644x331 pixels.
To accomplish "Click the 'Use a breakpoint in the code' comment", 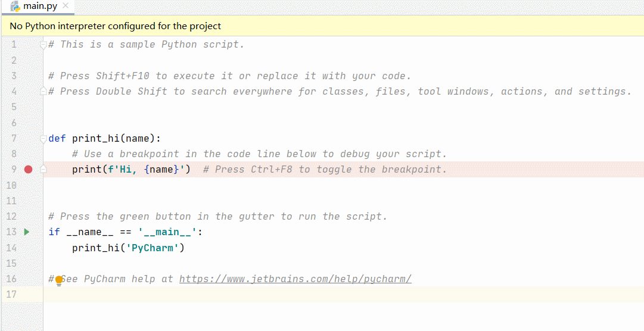I will [x=259, y=154].
